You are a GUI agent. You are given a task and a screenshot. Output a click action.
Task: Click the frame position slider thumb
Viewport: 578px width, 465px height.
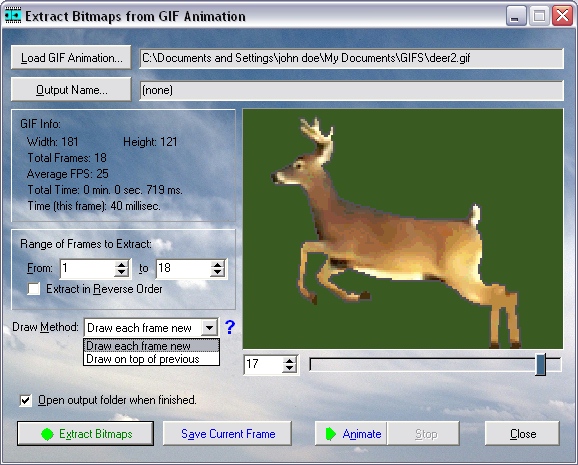point(540,364)
